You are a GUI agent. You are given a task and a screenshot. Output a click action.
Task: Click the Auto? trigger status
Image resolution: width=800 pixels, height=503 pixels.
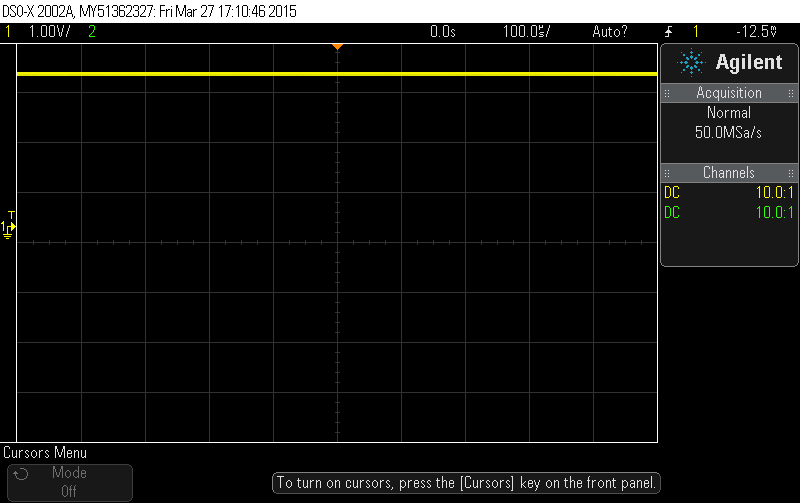610,32
